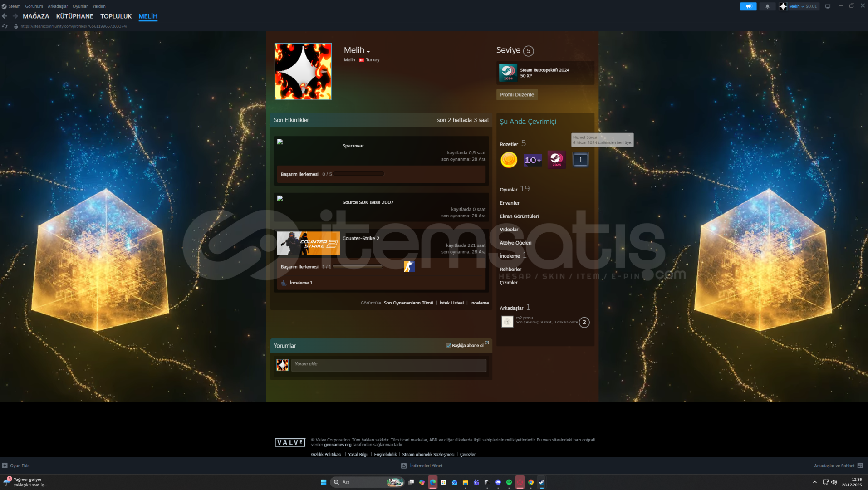
Task: Click the announcements megaphone icon
Action: point(748,6)
